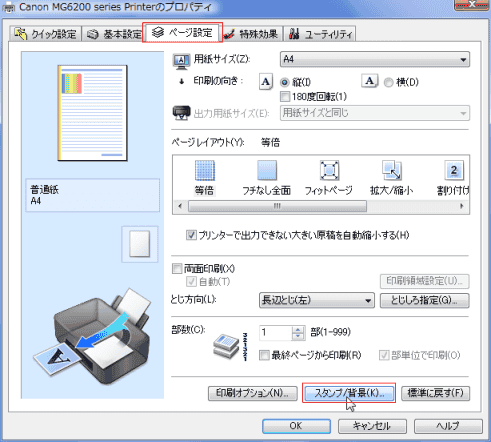
Task: Toggle 部単位で印刷 checkbox
Action: point(384,355)
